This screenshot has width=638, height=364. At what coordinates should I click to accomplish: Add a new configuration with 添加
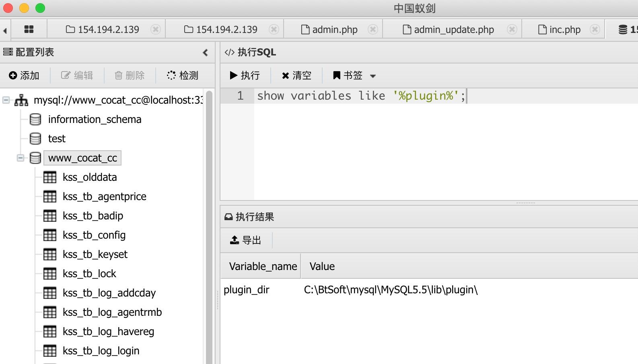coord(24,76)
